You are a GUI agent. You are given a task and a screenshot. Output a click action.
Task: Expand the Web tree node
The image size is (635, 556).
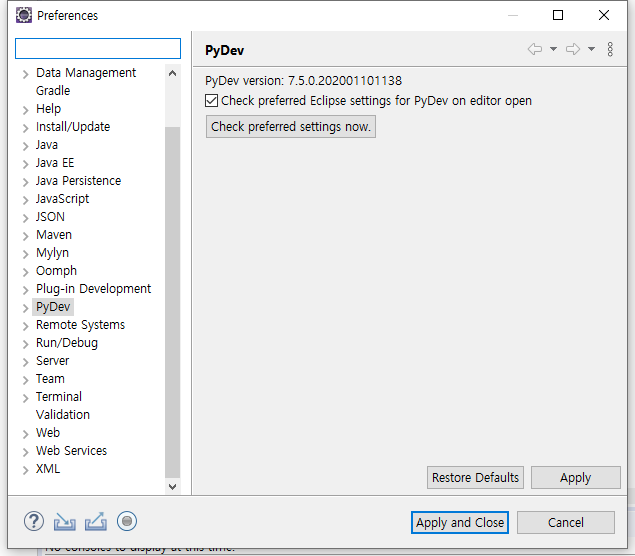[x=26, y=434]
